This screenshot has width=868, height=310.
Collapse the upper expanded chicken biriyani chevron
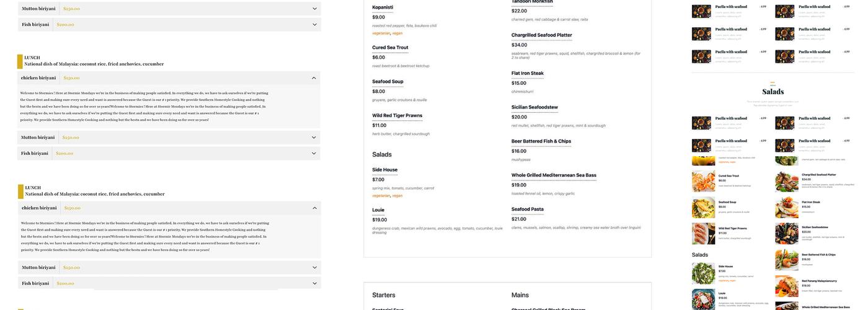point(314,78)
